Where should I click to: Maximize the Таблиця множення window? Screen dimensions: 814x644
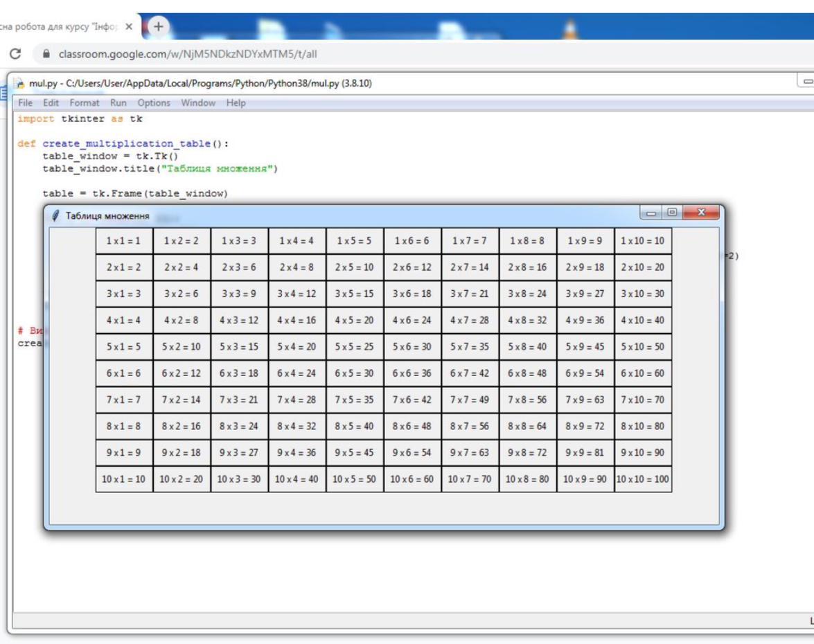(x=671, y=213)
